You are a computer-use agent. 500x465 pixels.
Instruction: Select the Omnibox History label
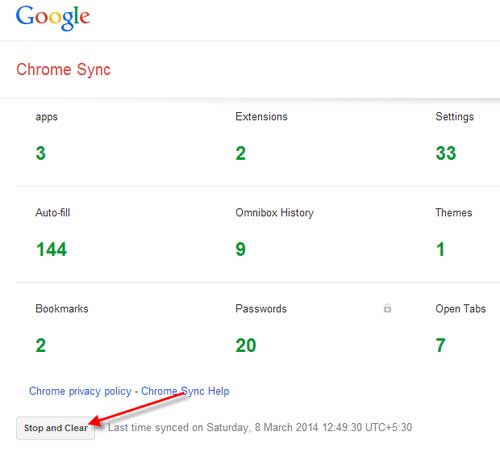pyautogui.click(x=275, y=213)
